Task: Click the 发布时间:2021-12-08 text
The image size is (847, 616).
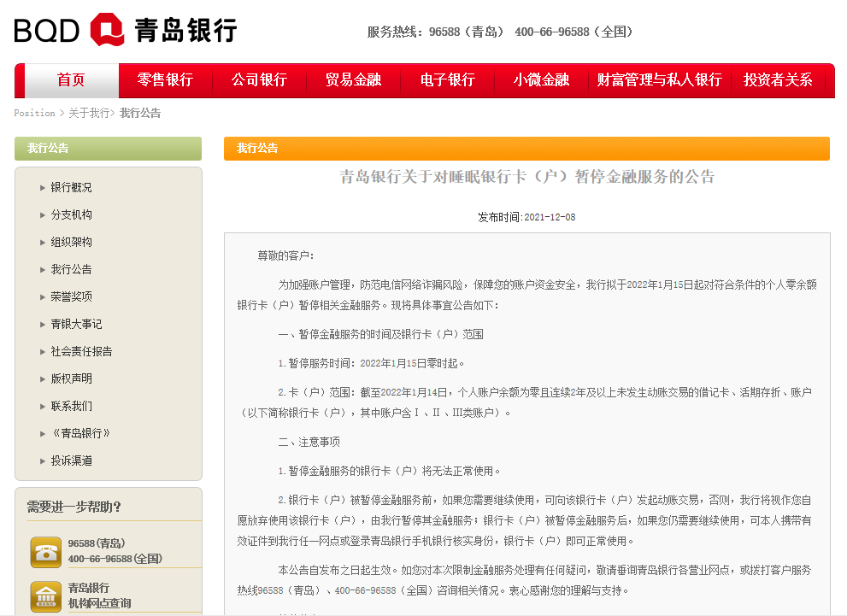Action: (526, 217)
